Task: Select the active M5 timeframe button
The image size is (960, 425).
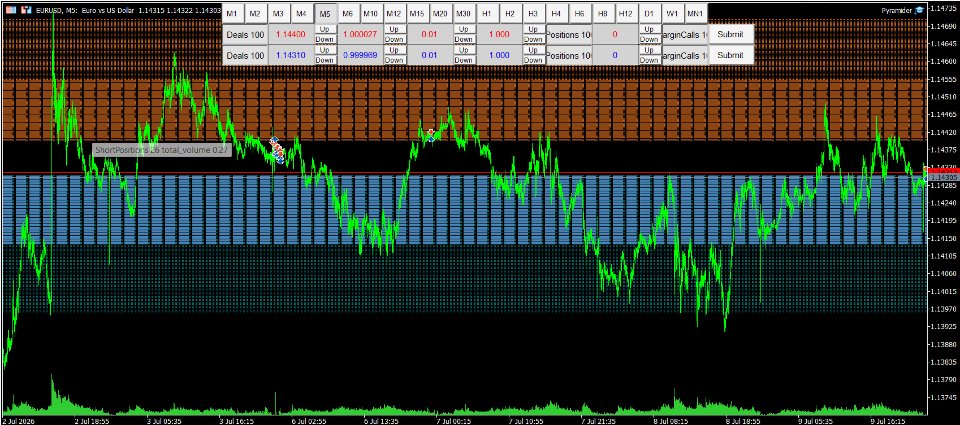Action: pyautogui.click(x=324, y=13)
